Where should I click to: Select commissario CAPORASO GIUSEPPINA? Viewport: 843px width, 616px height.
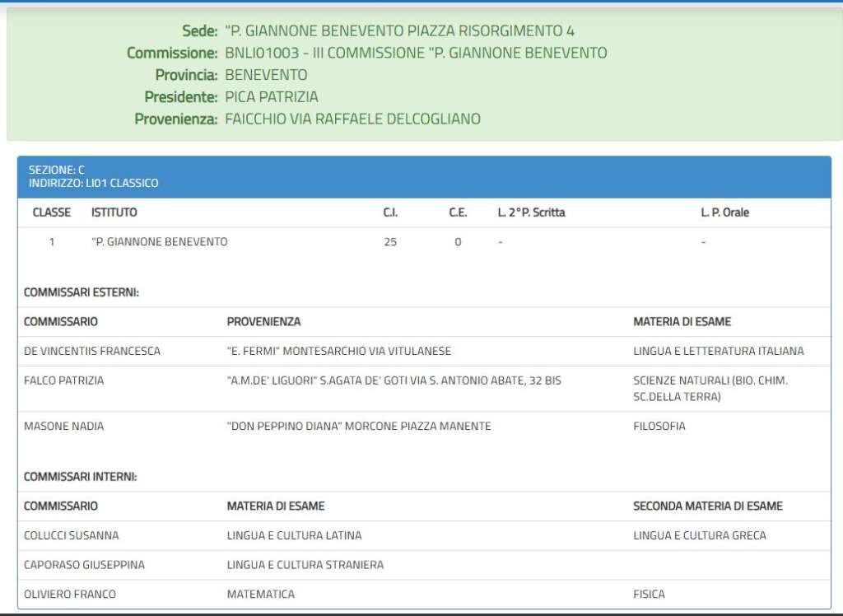(85, 566)
